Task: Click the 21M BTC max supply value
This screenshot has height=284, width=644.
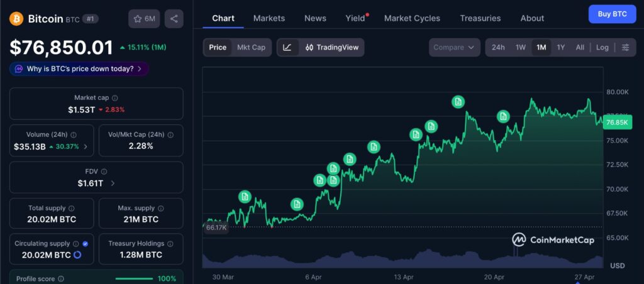Action: point(141,219)
